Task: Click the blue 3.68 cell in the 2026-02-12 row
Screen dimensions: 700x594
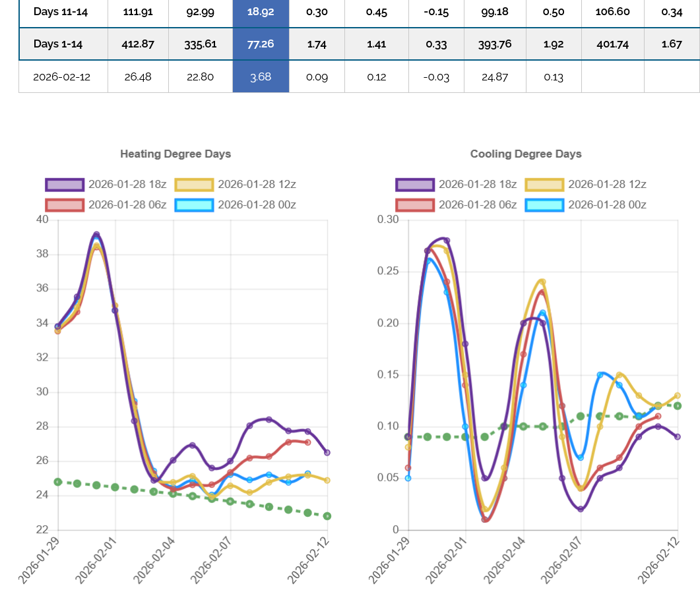Action: (261, 77)
